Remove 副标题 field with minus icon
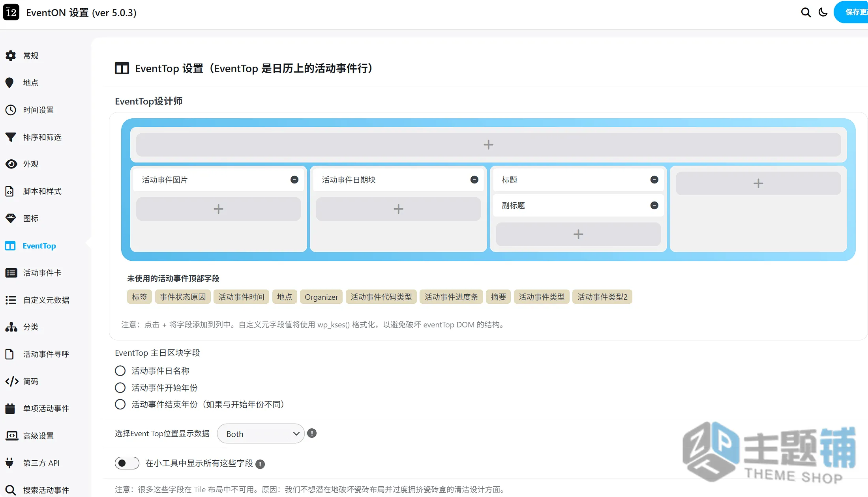 [654, 206]
